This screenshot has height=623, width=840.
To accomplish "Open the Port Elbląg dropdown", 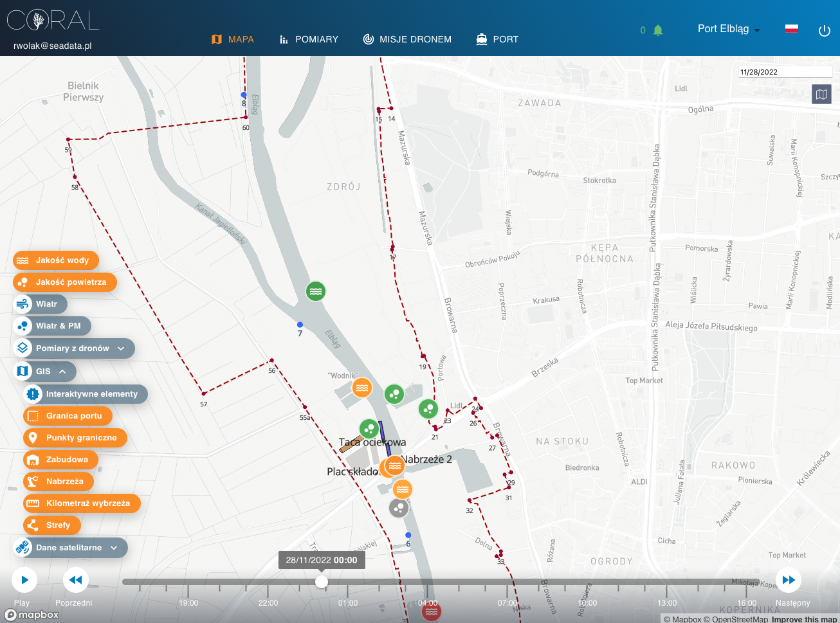I will pyautogui.click(x=728, y=29).
